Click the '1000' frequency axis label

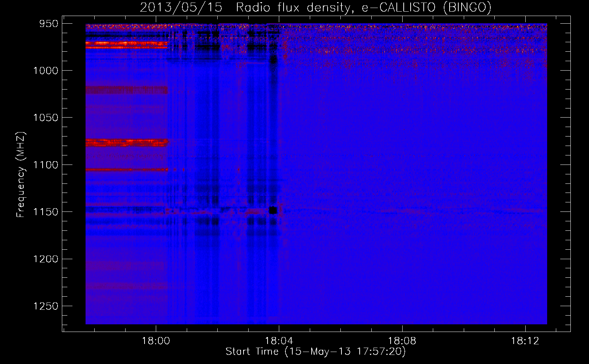tap(46, 71)
